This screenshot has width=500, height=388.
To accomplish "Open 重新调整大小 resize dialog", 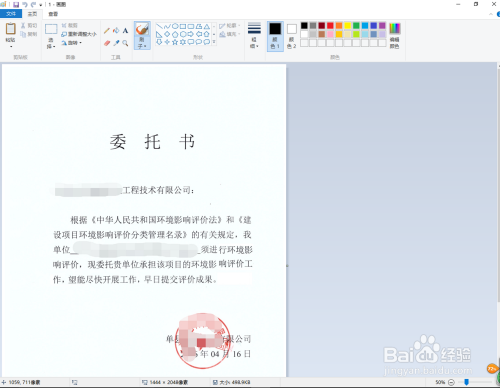I will 79,34.
